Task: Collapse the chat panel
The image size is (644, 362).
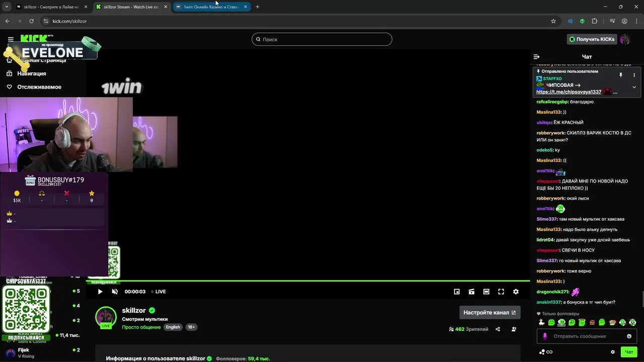Action: tap(536, 57)
